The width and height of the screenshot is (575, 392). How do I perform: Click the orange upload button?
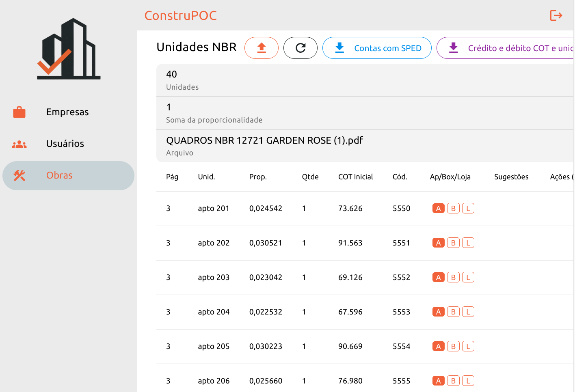[x=262, y=48]
